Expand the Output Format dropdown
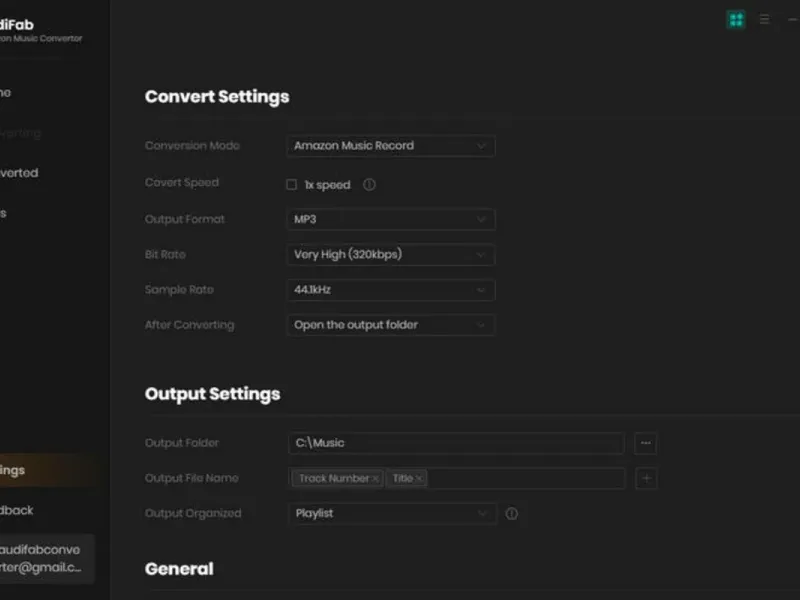800x600 pixels. point(390,219)
